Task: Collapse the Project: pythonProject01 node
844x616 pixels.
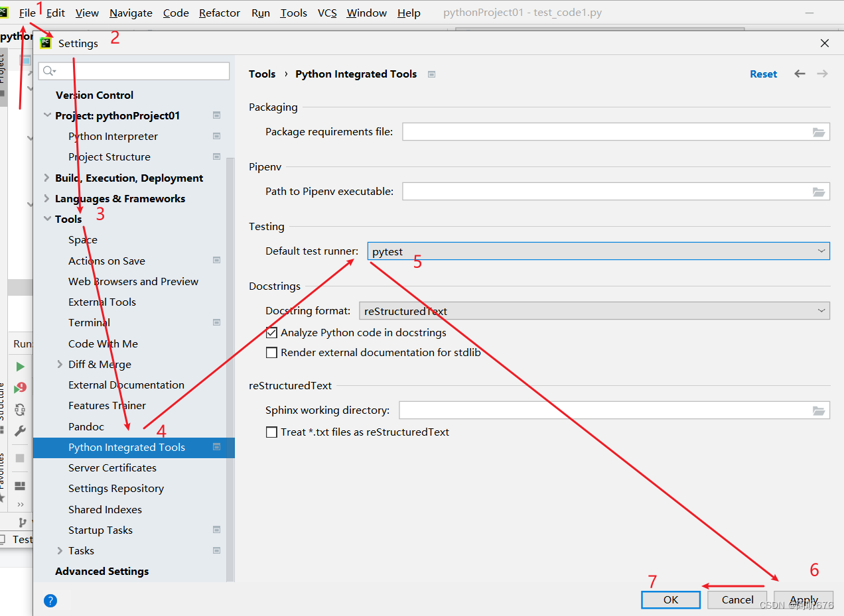Action: coord(47,115)
